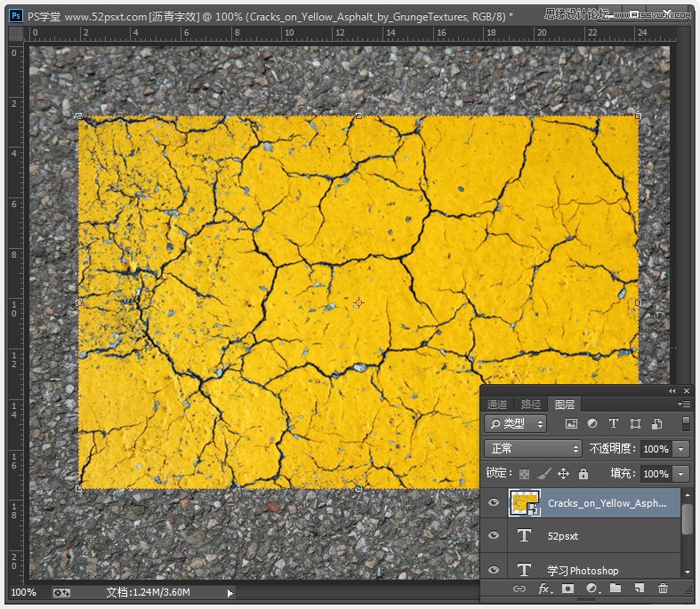This screenshot has height=609, width=700.
Task: Create a new layer group folder
Action: pos(616,588)
